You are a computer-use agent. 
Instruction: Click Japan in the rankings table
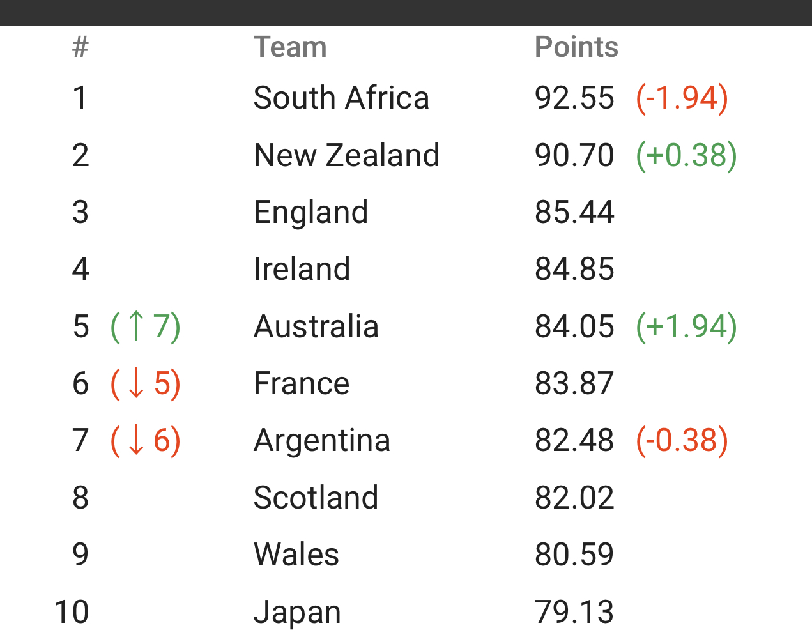(x=297, y=612)
